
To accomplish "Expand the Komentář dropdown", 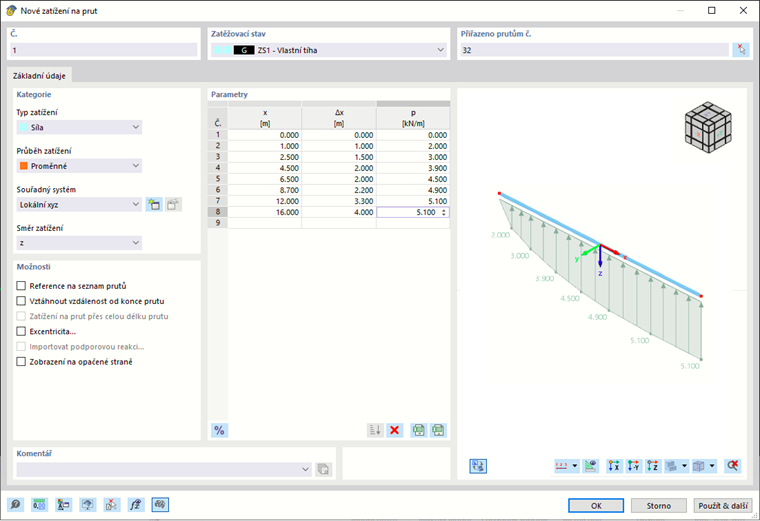I will 305,469.
